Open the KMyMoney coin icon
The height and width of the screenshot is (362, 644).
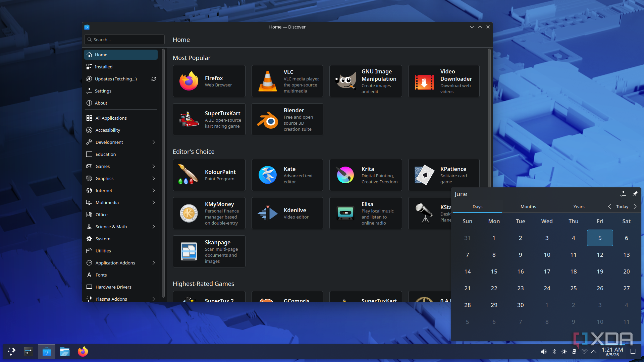click(189, 213)
